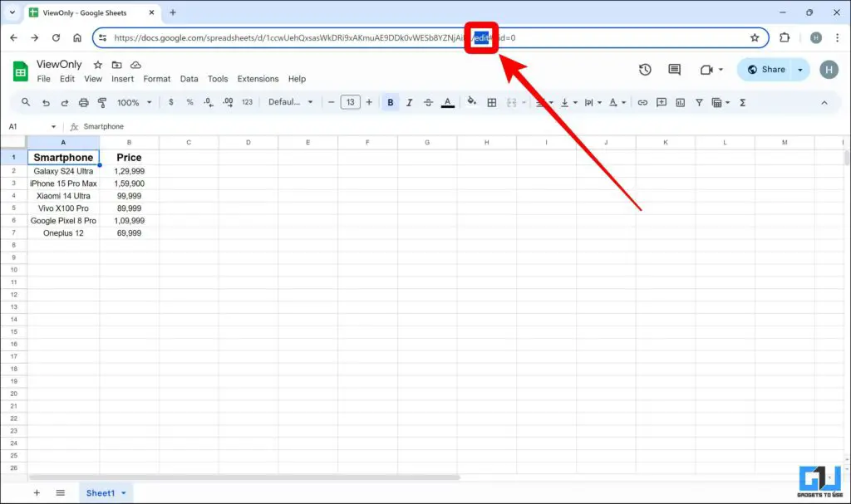
Task: Toggle bold formatting
Action: tap(391, 102)
